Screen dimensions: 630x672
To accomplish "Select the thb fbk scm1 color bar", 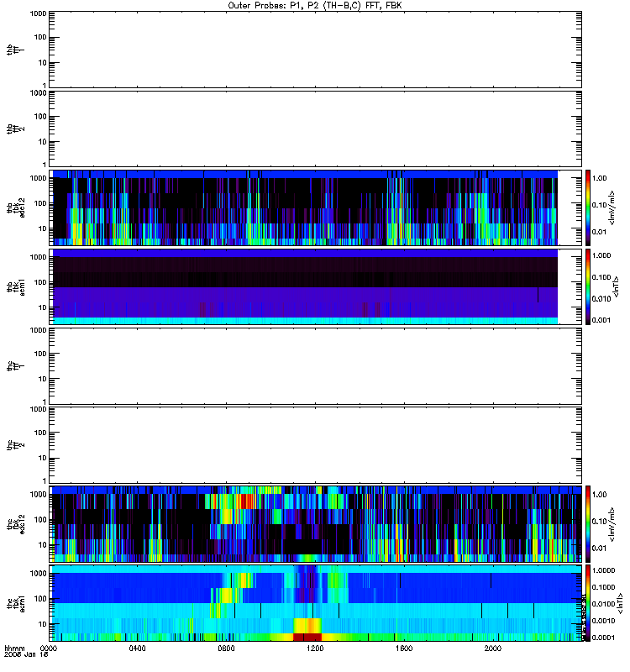I will [588, 286].
